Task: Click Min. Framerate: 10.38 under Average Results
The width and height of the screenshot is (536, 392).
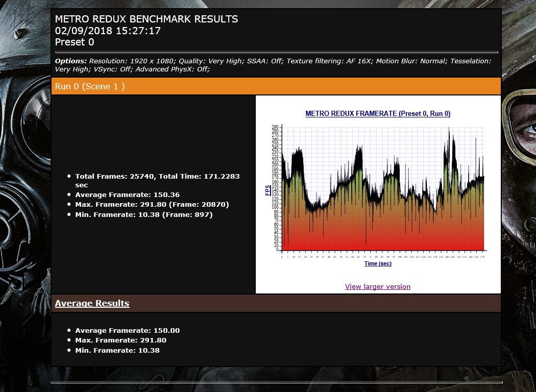Action: [117, 350]
